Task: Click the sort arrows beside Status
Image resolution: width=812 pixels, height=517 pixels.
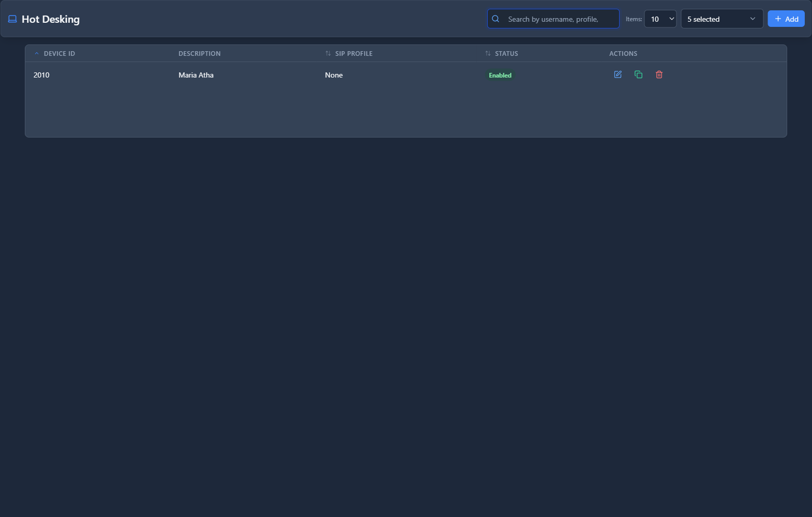Action: [x=488, y=54]
